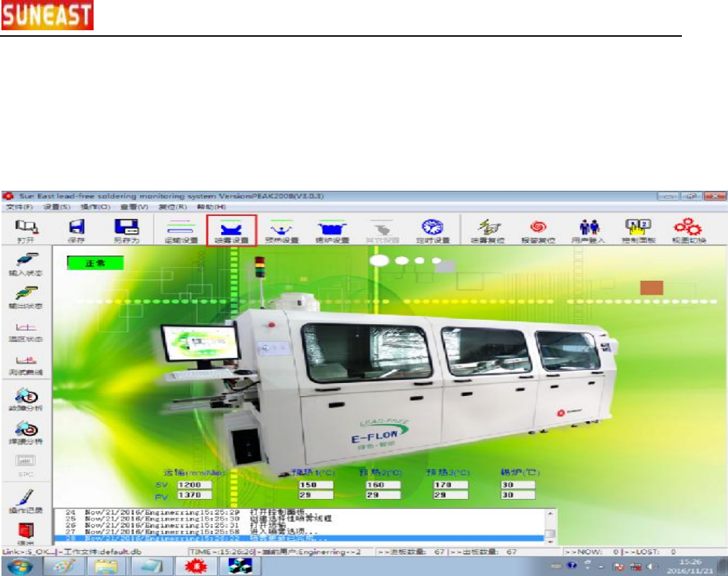Save settings with the 保存 floppy icon
Viewport: 728px width, 576px height.
coord(76,230)
